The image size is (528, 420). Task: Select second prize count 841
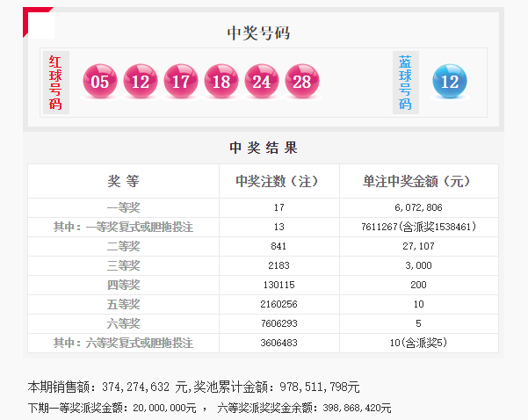tap(278, 246)
